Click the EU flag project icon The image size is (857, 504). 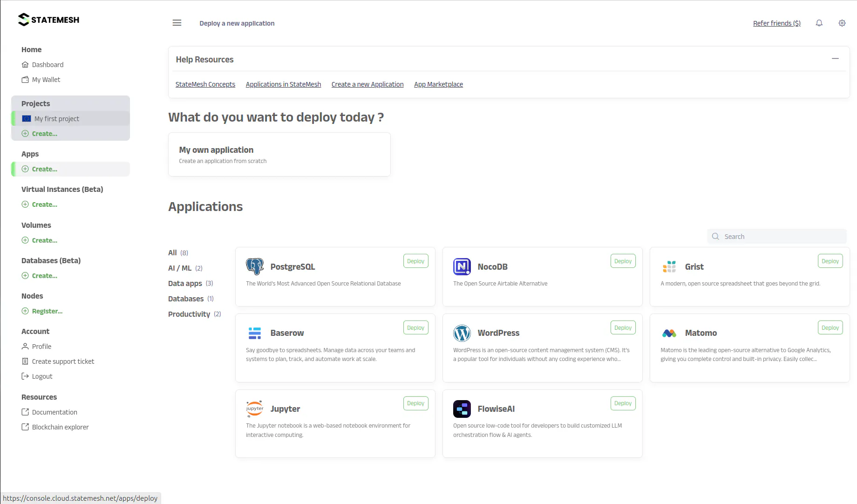pyautogui.click(x=27, y=118)
